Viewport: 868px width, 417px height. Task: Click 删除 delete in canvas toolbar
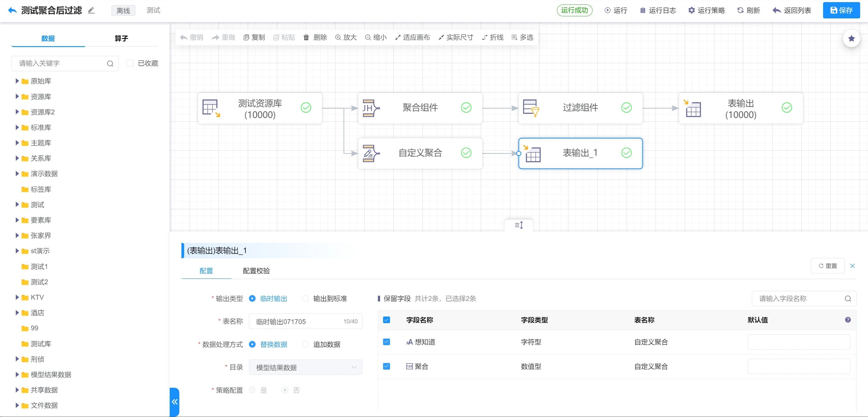315,37
